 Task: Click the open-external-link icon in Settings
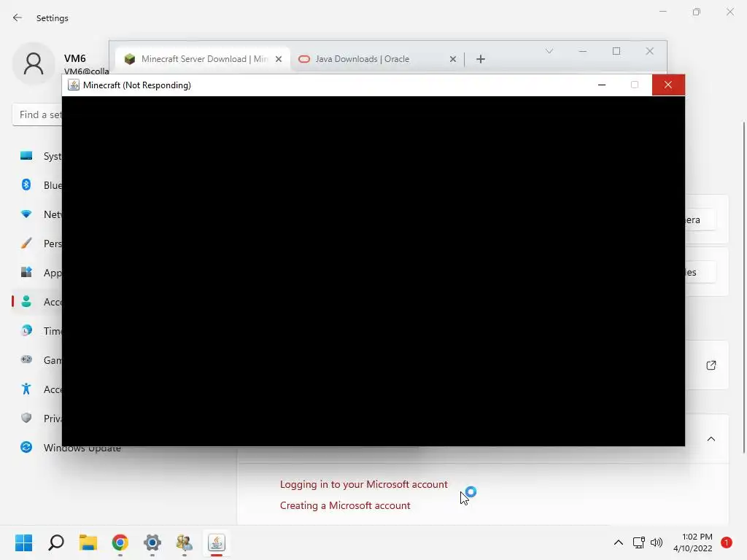pyautogui.click(x=711, y=365)
